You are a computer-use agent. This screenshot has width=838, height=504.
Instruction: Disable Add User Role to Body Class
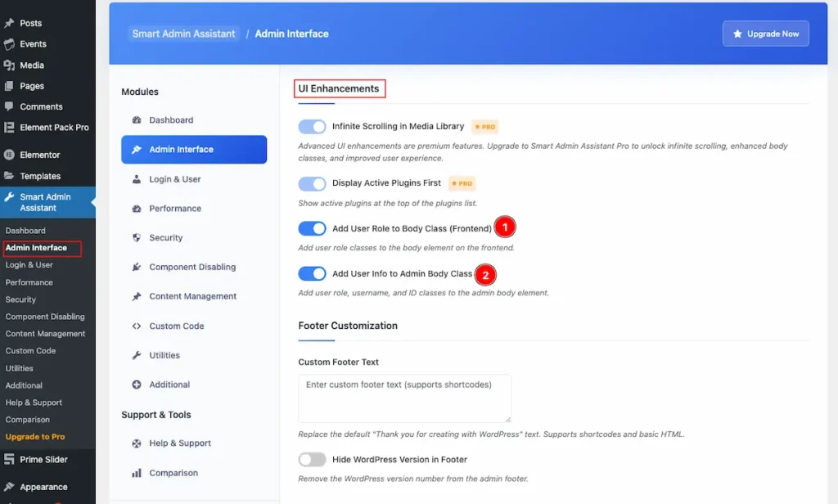click(x=312, y=229)
